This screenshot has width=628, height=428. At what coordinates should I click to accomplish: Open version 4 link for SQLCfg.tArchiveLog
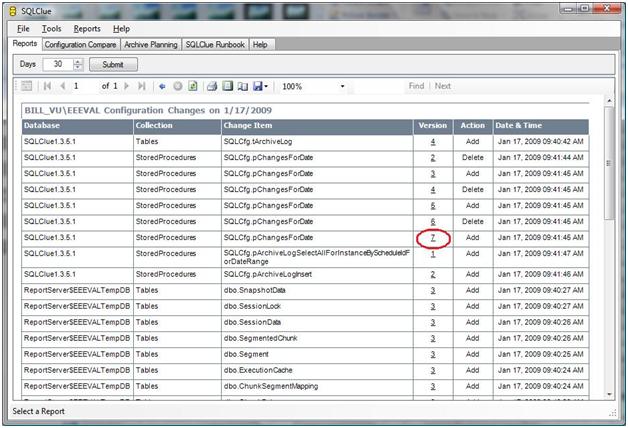pos(433,142)
